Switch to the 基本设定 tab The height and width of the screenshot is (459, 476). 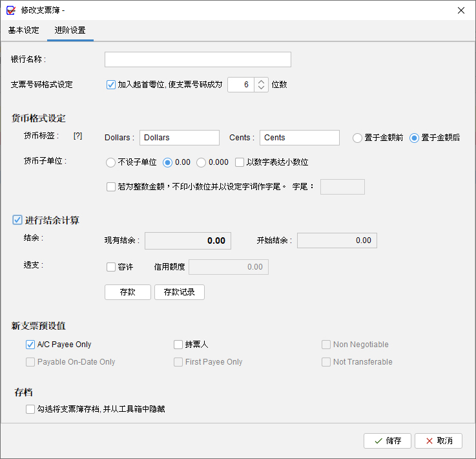coord(24,30)
